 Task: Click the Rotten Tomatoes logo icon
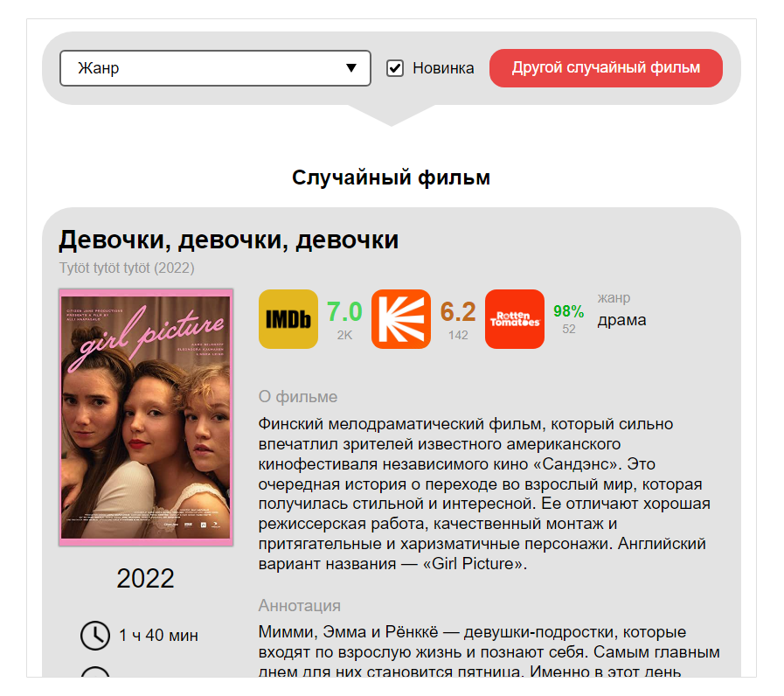[515, 319]
